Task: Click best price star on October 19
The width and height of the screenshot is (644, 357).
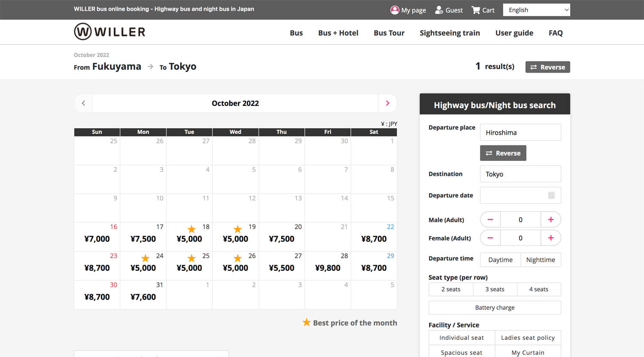Action: pos(237,229)
